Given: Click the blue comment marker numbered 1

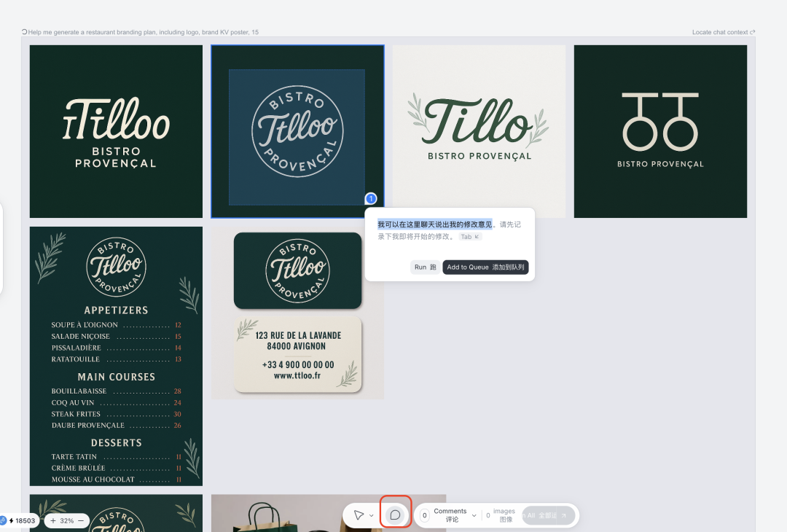Looking at the screenshot, I should (x=371, y=199).
